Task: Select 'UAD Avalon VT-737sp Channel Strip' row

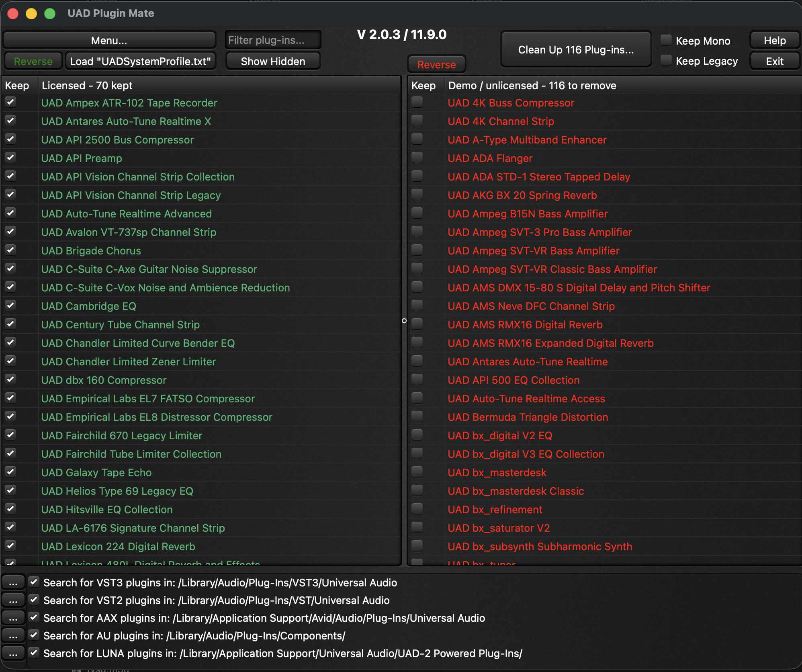Action: [x=201, y=232]
